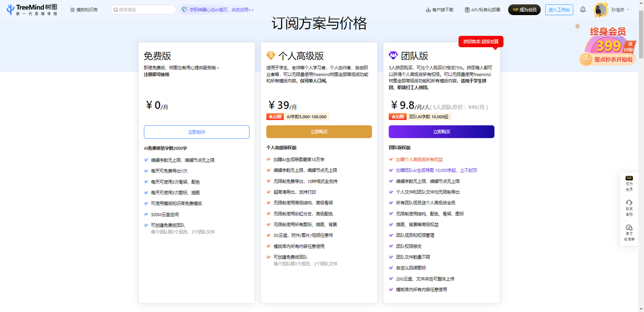Click the 个人高级版 gold coin icon

click(x=271, y=55)
